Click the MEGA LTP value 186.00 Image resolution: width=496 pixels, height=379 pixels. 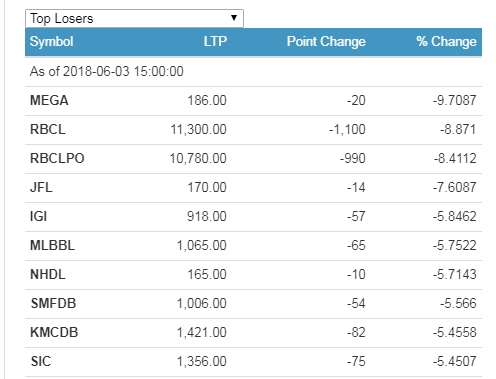tap(207, 100)
